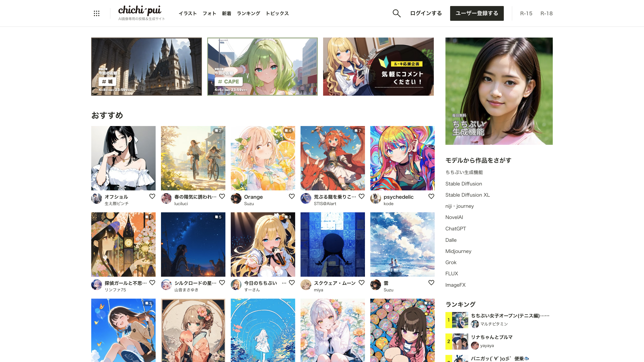
Task: Click the ログインする link
Action: [426, 13]
